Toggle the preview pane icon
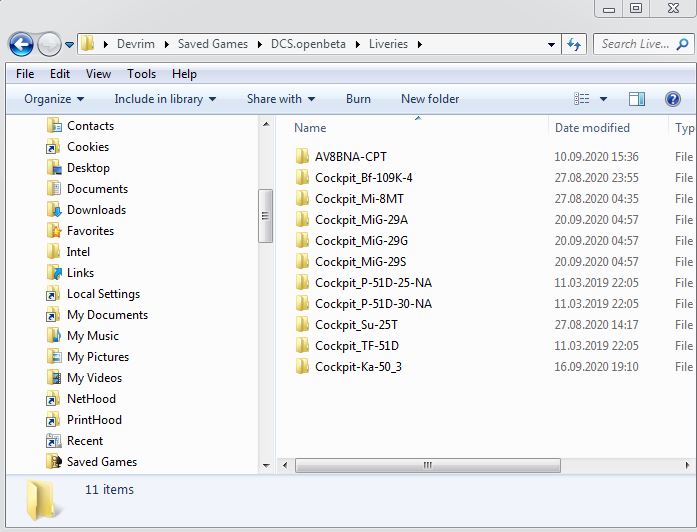 point(637,99)
